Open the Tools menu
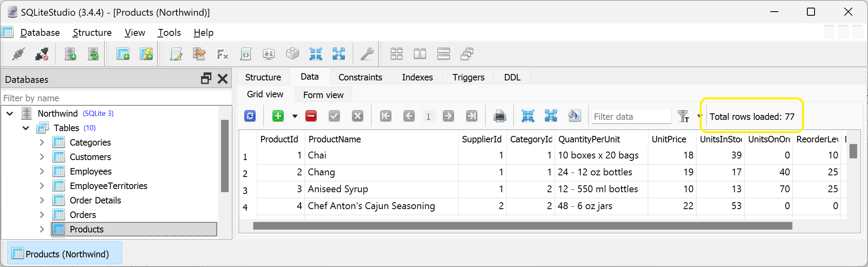 pos(169,33)
